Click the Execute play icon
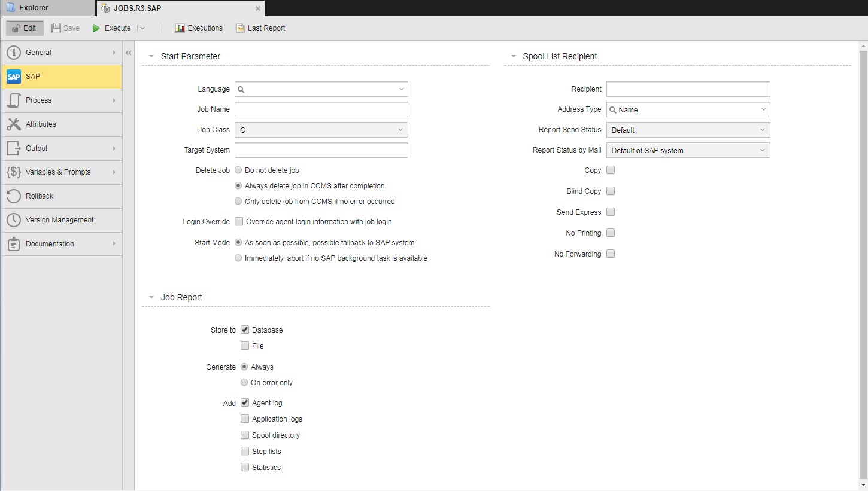This screenshot has width=868, height=491. pos(96,28)
